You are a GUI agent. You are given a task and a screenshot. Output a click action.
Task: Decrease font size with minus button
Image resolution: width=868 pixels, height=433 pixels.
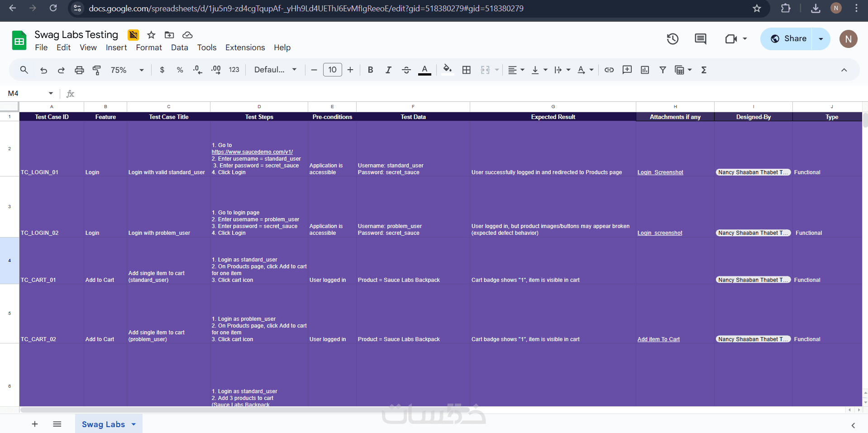[x=314, y=70]
